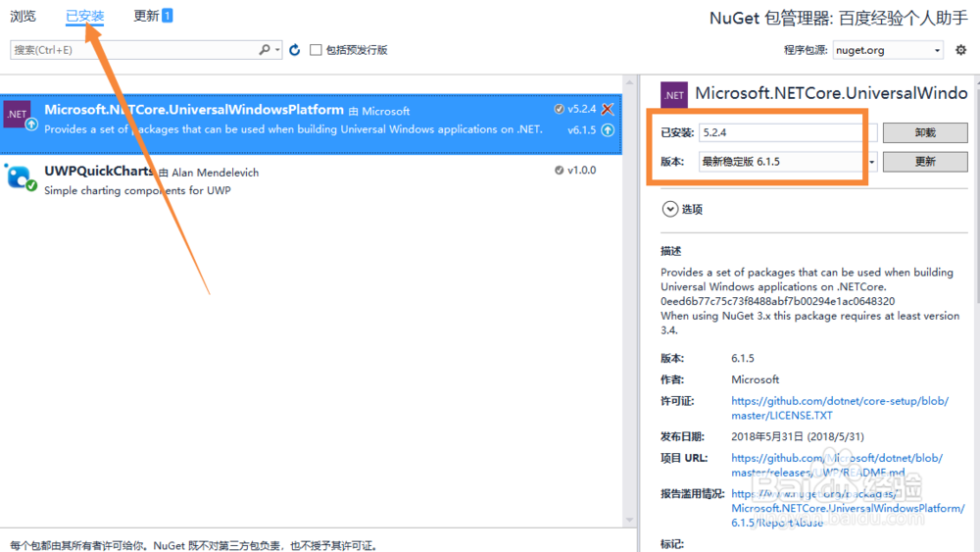Screen dimensions: 980x552
Task: Select the Microsoft.NETCore.UniversalWindowsPlatform package row
Action: [311, 124]
